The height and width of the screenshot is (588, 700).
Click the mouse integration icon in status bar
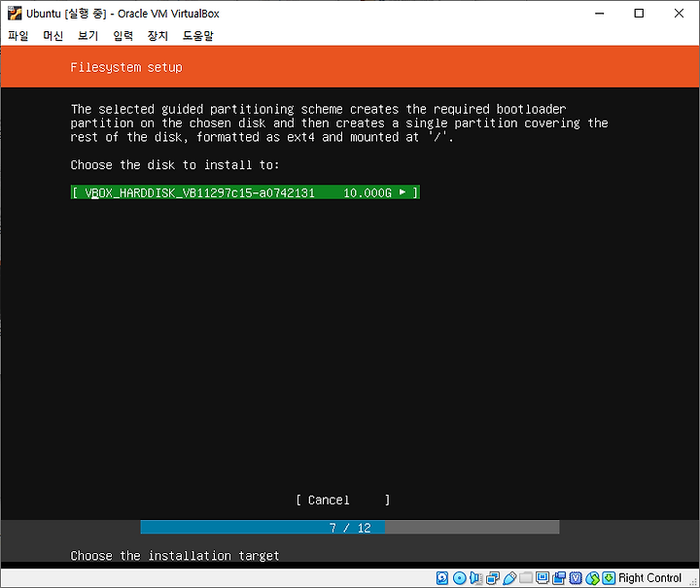[592, 577]
